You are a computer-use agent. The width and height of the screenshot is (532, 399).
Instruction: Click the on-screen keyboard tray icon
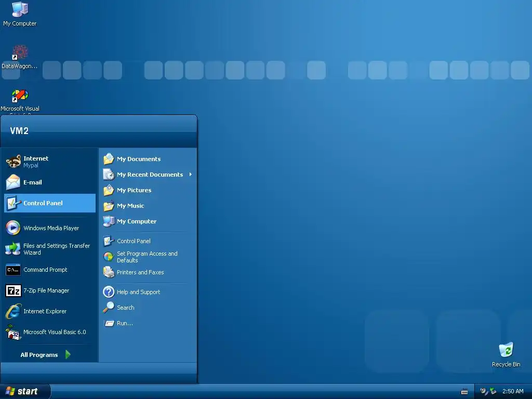(464, 392)
